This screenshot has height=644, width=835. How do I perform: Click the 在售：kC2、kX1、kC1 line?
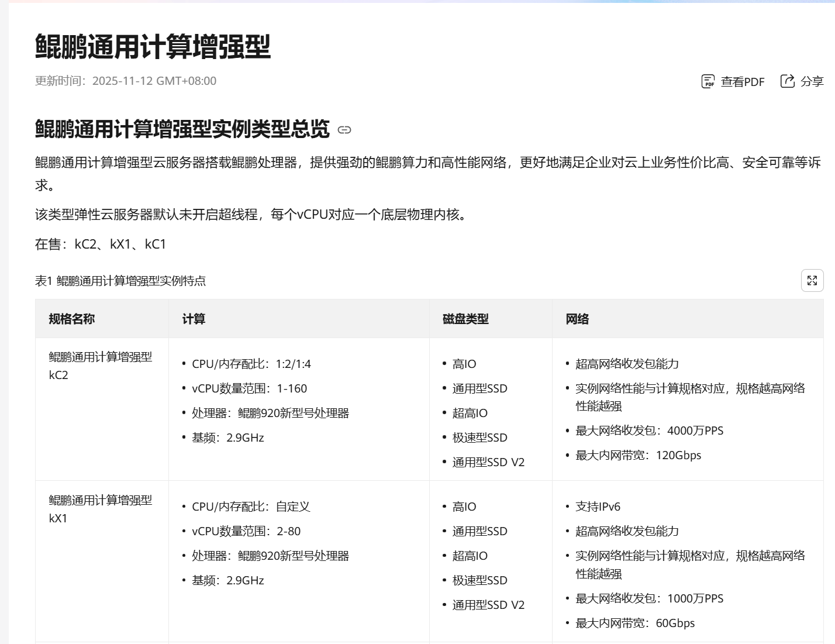(101, 244)
